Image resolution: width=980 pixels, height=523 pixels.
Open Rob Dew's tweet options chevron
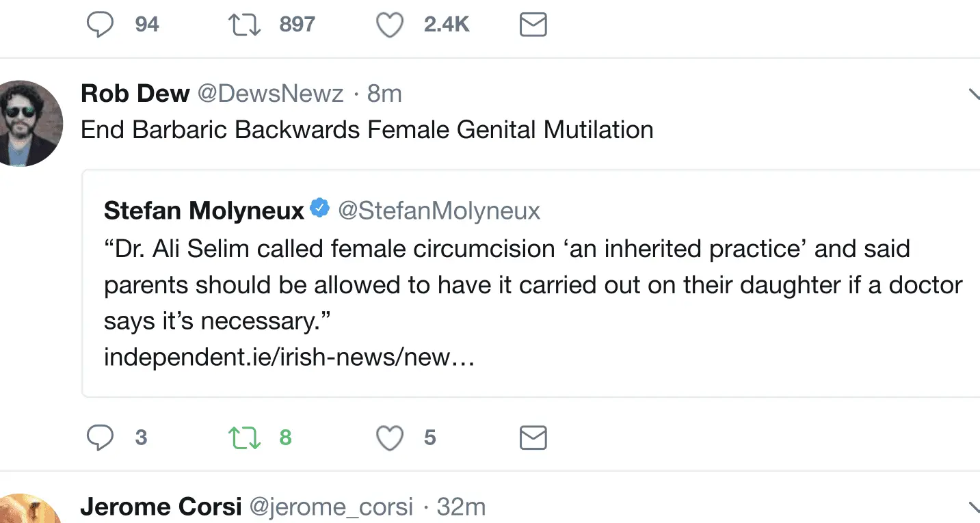[x=974, y=94]
